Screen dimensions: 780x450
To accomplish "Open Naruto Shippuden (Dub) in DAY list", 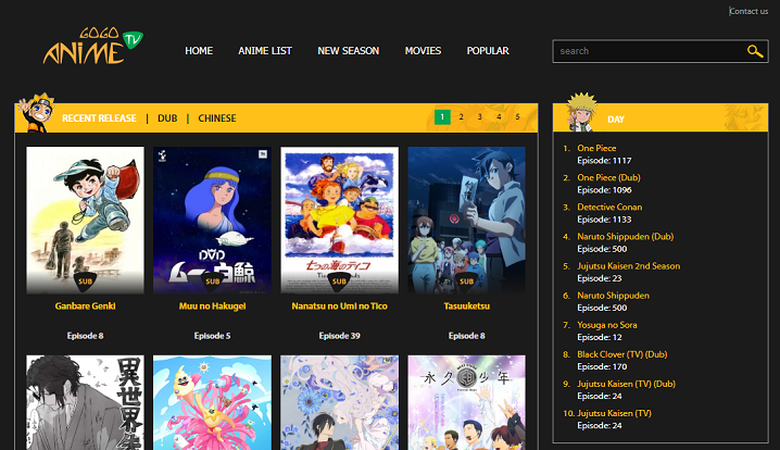I will pyautogui.click(x=625, y=236).
